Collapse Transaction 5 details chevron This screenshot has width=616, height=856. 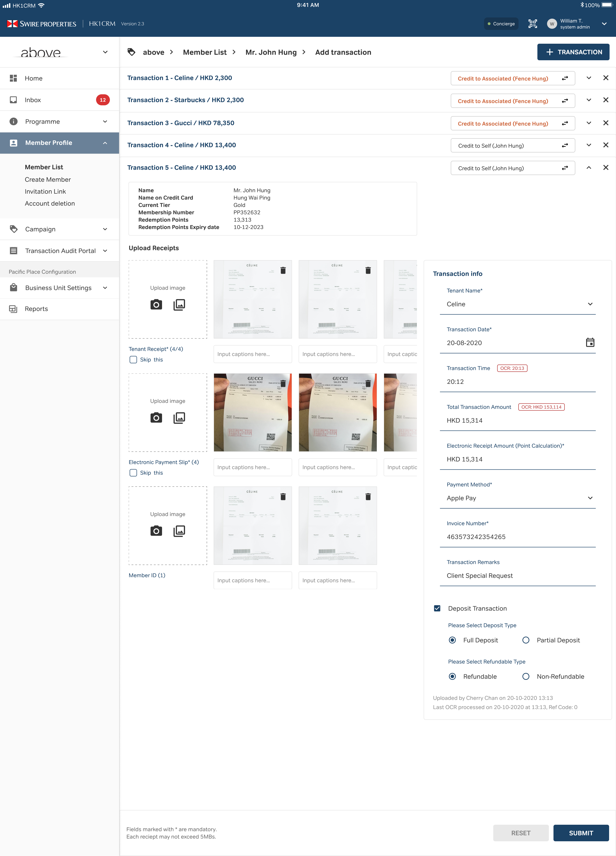pyautogui.click(x=589, y=168)
